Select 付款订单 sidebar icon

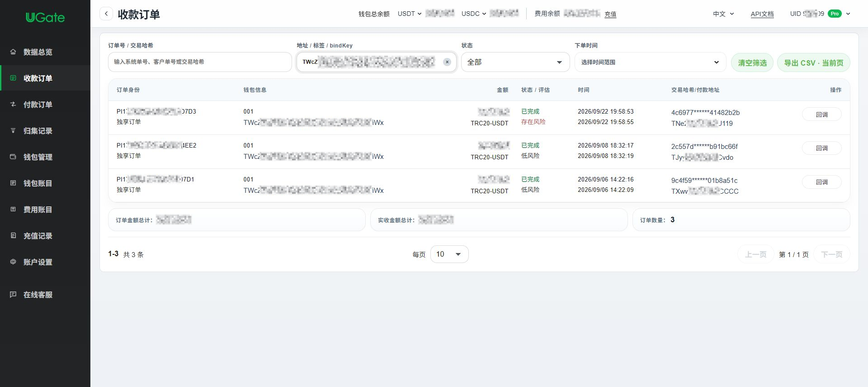pos(13,104)
